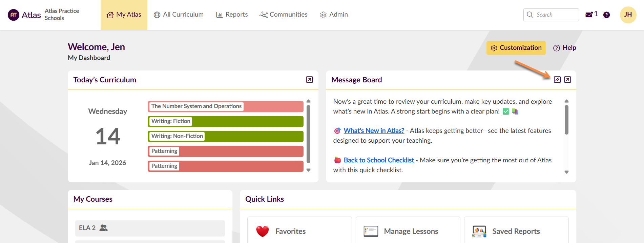Click the question mark help icon in header

point(606,15)
